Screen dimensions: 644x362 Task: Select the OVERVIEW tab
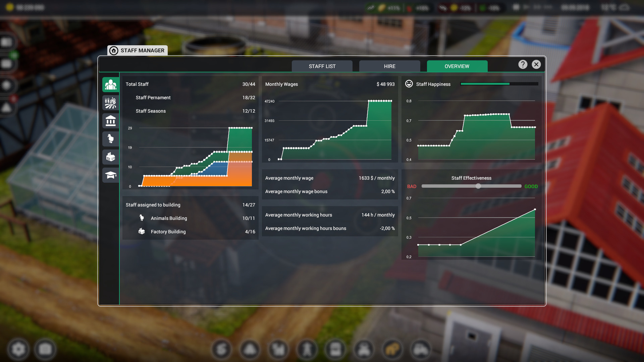click(x=457, y=66)
